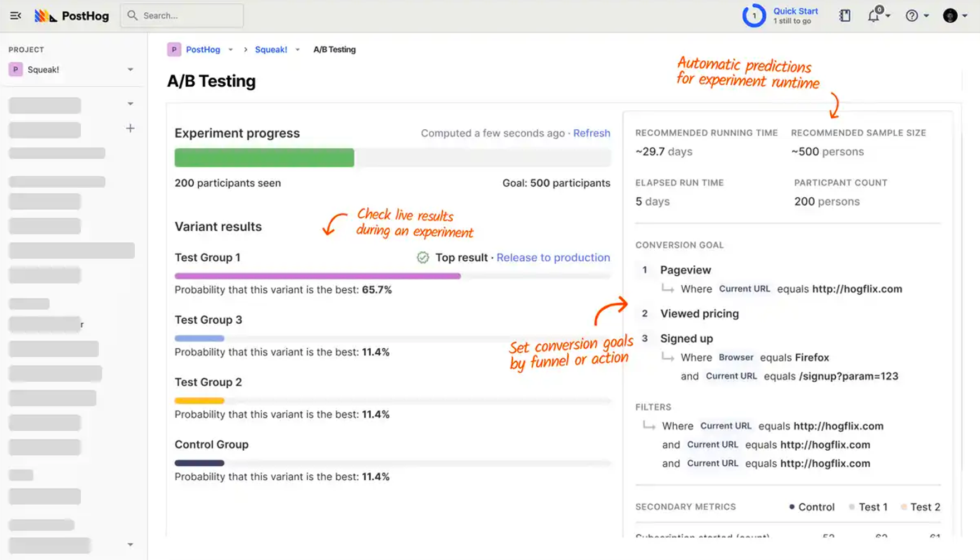Click the PostHog hedgehog logo
The image size is (980, 560).
pyautogui.click(x=45, y=16)
